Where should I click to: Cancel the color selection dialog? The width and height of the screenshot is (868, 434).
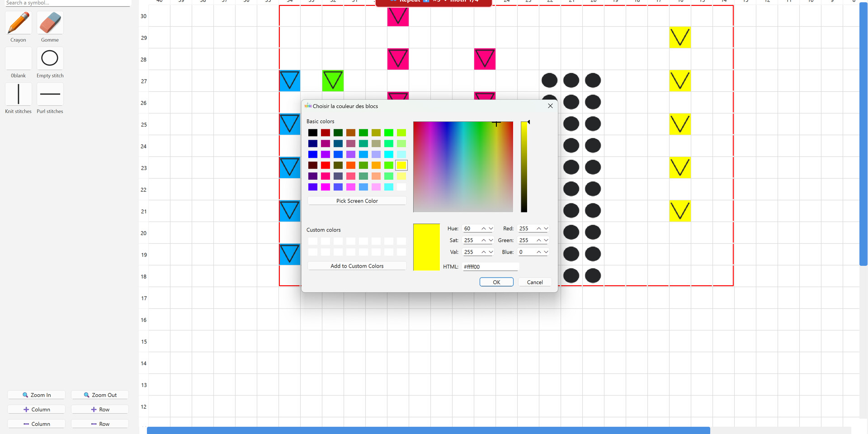(535, 282)
